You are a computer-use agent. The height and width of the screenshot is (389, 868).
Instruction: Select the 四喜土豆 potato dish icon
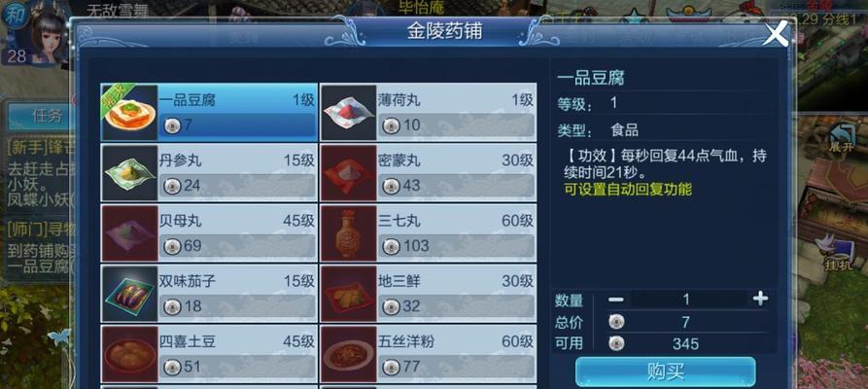(129, 354)
